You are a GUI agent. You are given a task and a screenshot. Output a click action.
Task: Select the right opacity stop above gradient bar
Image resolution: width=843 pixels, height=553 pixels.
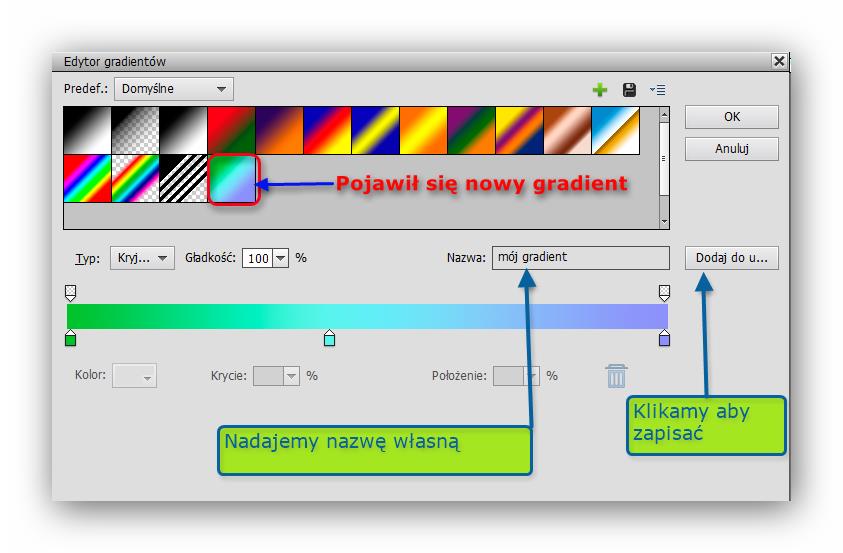click(665, 293)
